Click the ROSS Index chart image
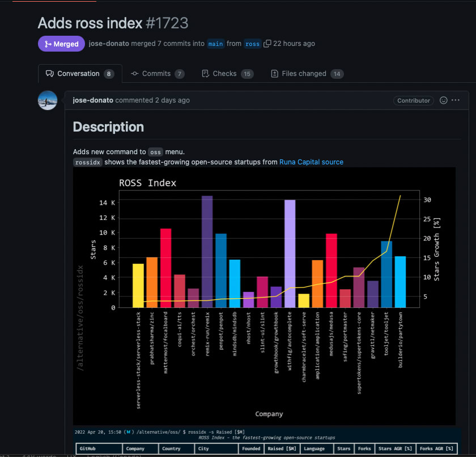Image resolution: width=476 pixels, height=457 pixels. click(264, 296)
